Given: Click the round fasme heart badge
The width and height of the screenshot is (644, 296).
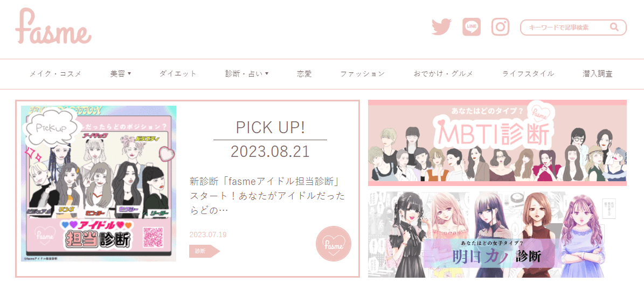Looking at the screenshot, I should (x=334, y=244).
